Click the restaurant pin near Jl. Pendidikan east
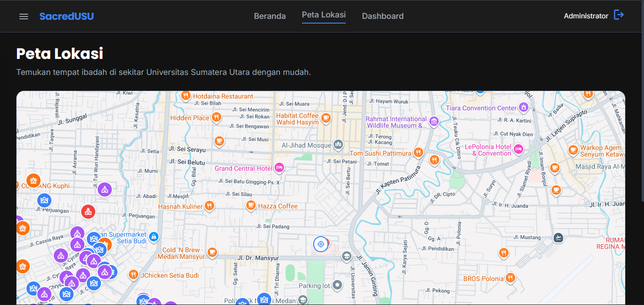Screen dimensions: 644x305 click(504, 253)
